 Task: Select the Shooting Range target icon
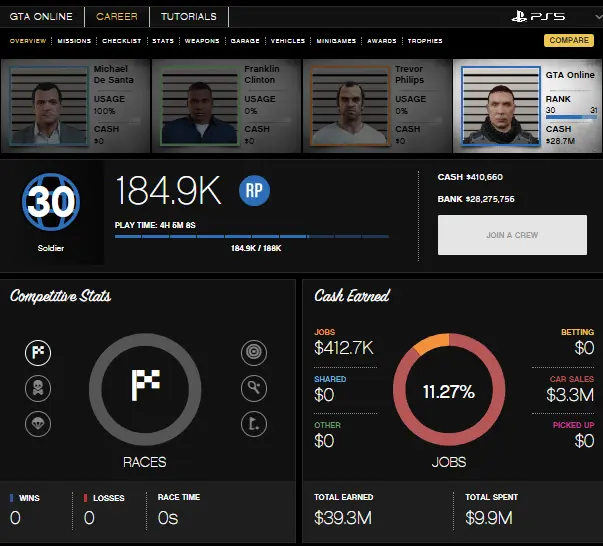tap(253, 352)
